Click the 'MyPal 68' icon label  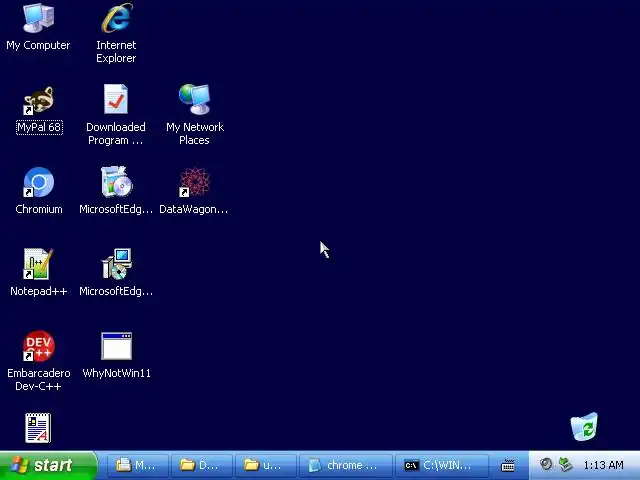(39, 127)
